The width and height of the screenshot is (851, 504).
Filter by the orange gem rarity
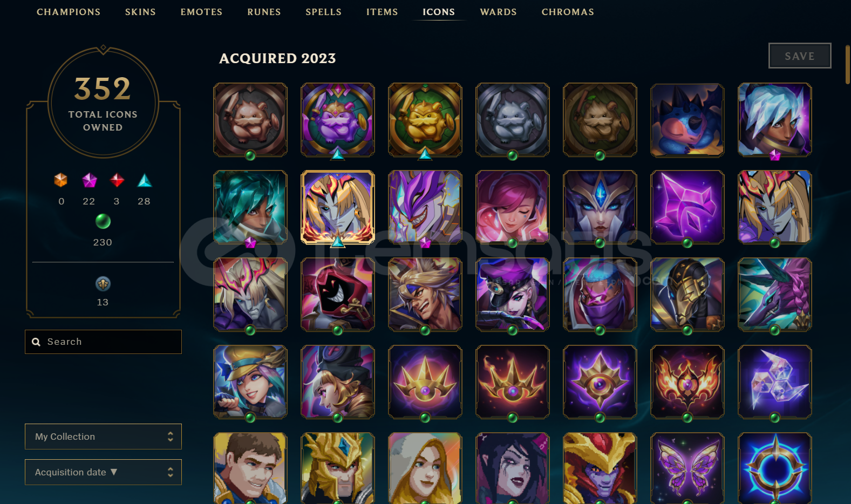click(61, 180)
